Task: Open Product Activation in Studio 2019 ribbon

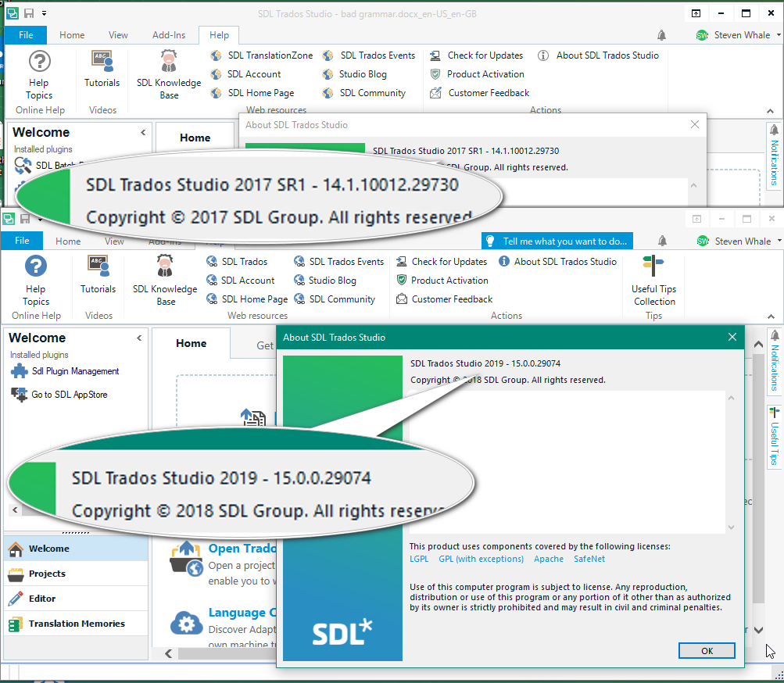Action: [442, 281]
